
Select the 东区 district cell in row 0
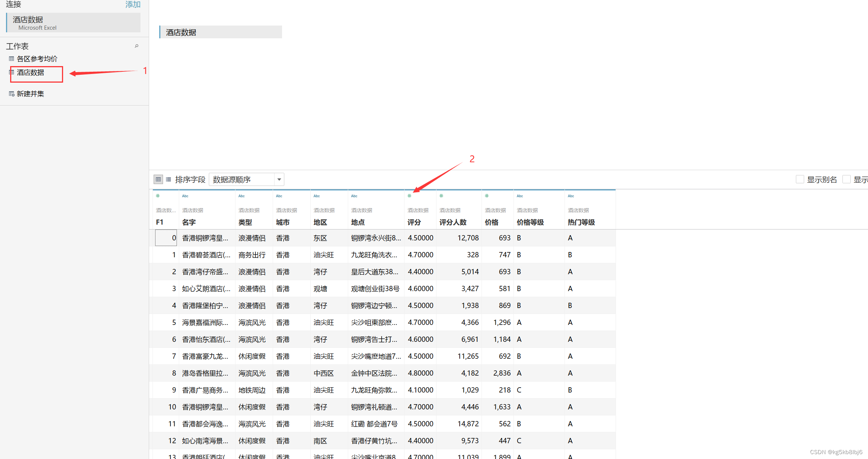(329, 238)
